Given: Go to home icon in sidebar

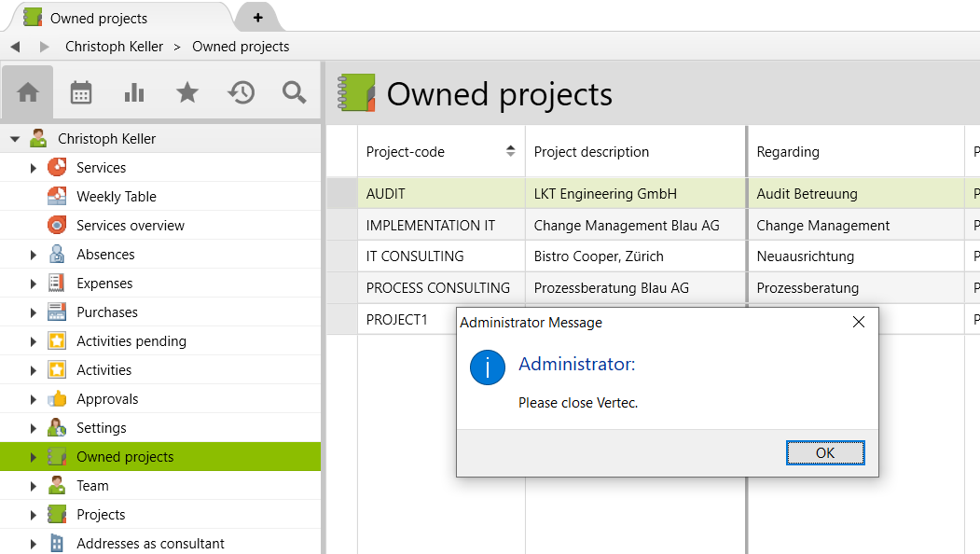Looking at the screenshot, I should (x=28, y=92).
